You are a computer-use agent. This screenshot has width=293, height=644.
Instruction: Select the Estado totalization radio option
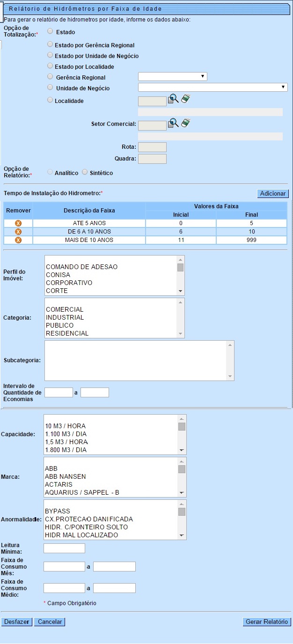click(x=50, y=31)
